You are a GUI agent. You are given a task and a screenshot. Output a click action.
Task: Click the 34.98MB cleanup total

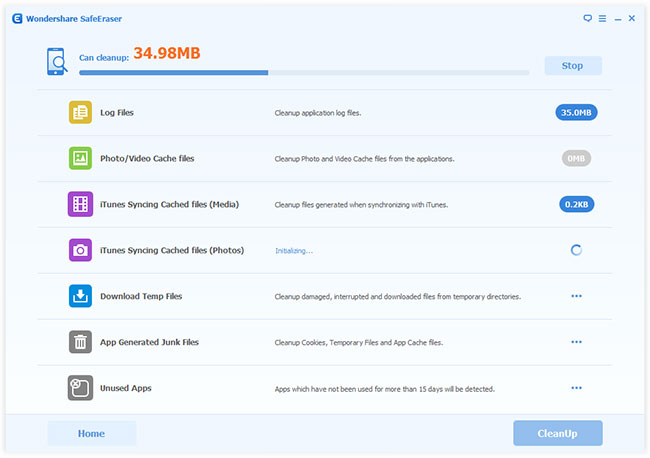tap(167, 53)
